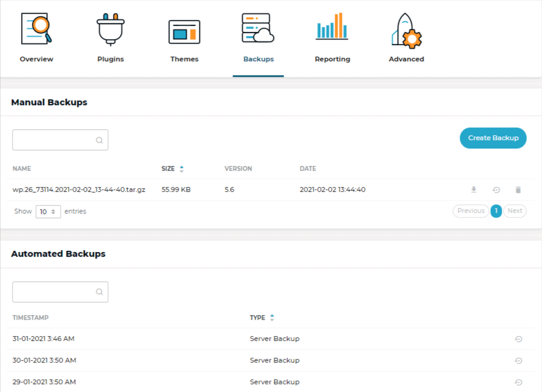This screenshot has width=542, height=392.
Task: Select the Plugins plug icon
Action: 111,29
